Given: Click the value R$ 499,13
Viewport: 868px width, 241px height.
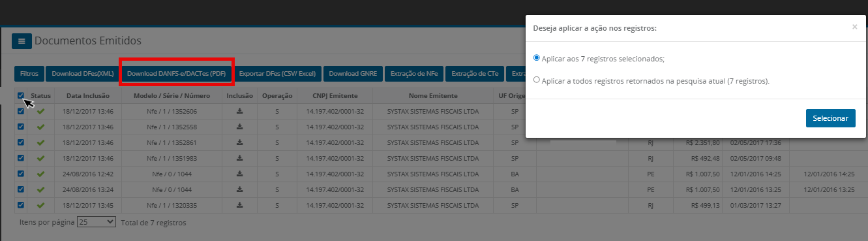Looking at the screenshot, I should [705, 205].
